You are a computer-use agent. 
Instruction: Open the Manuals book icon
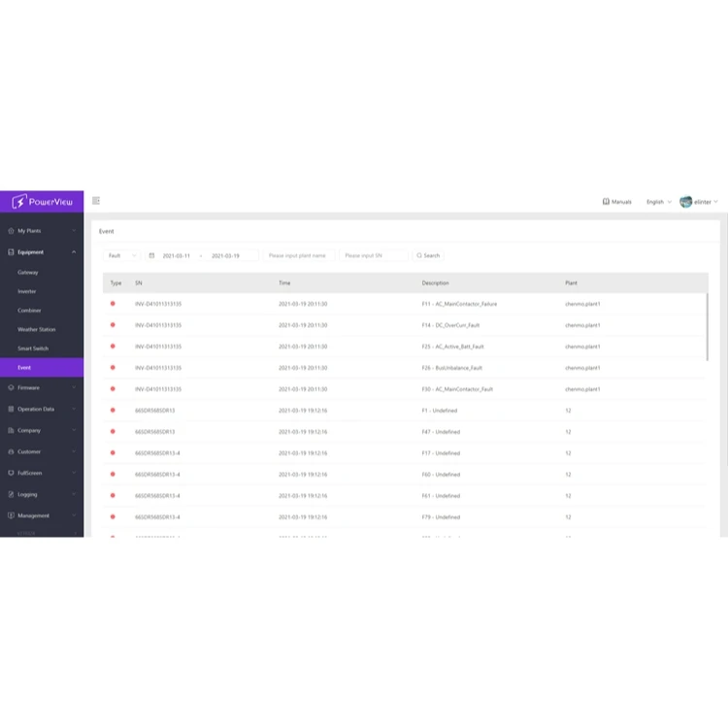click(606, 202)
